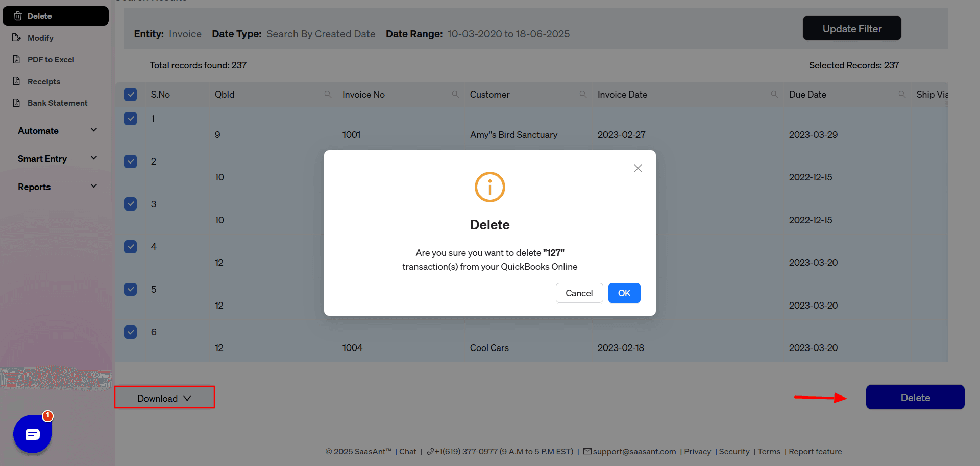Click the Selected Records: 237 text

pos(854,65)
